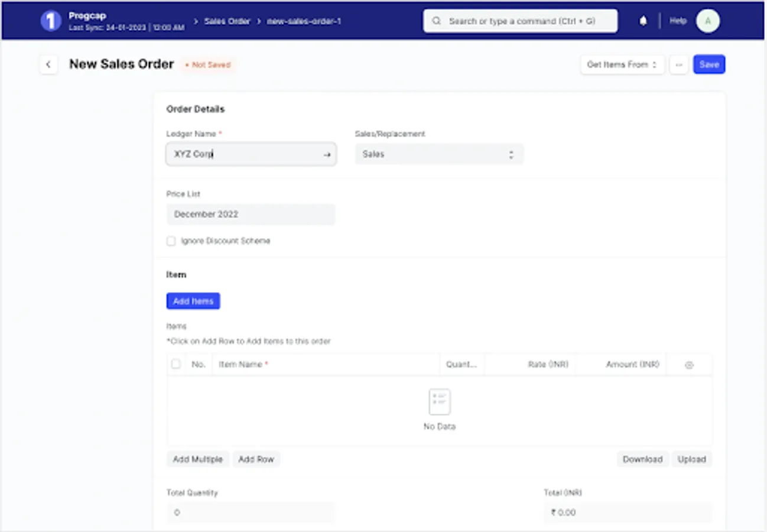Click the blue Add Items button
This screenshot has height=532, width=767.
(193, 301)
